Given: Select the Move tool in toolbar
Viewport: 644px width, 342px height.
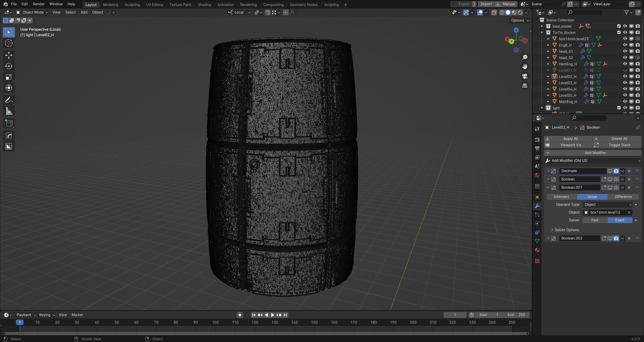Looking at the screenshot, I should pos(9,55).
